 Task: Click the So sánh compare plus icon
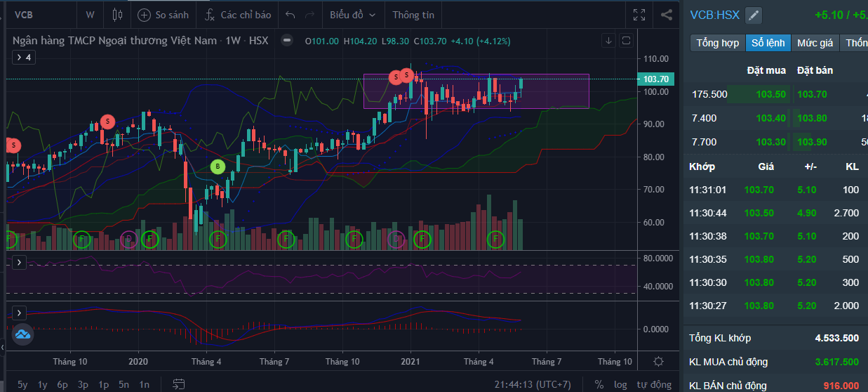click(144, 14)
